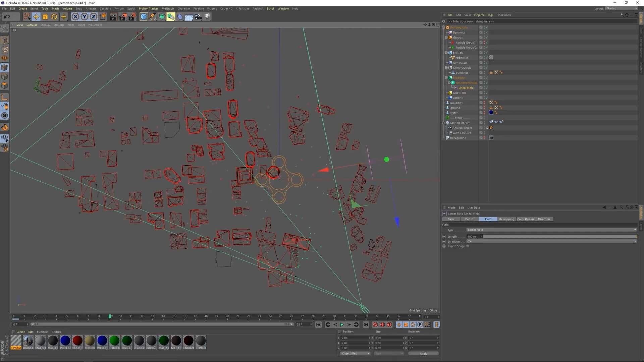
Task: Open the Light object icon
Action: pyautogui.click(x=207, y=17)
